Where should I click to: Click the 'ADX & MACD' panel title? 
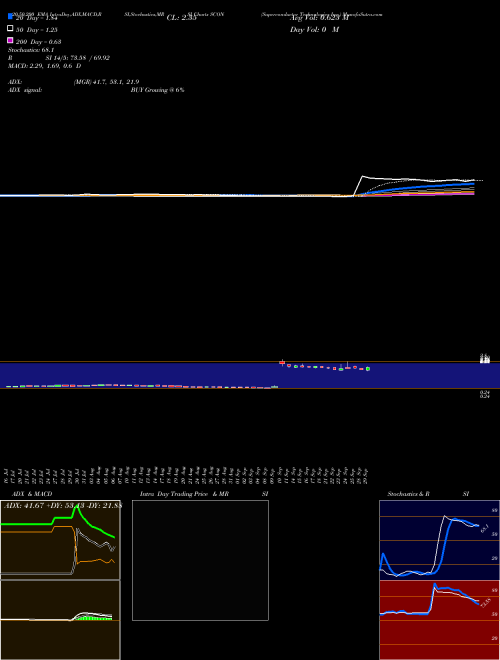tap(32, 494)
